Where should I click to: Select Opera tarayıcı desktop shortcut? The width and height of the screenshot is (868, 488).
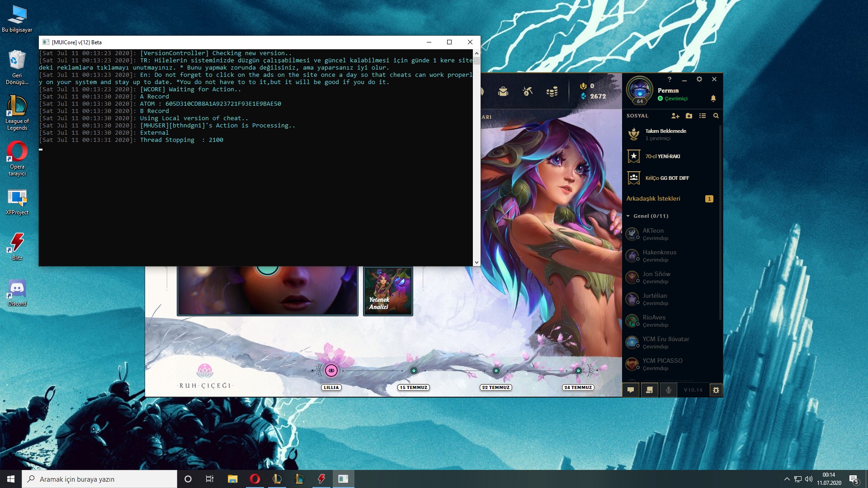17,159
